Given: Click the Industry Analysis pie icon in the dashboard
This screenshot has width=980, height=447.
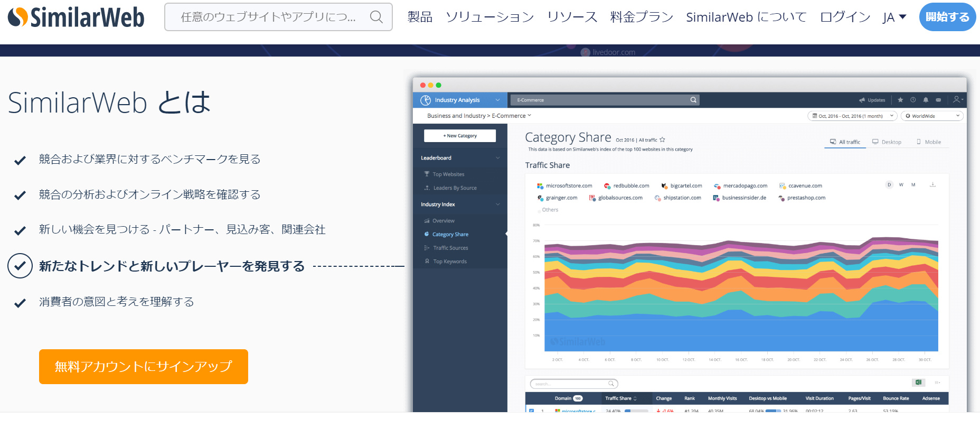Looking at the screenshot, I should point(426,100).
